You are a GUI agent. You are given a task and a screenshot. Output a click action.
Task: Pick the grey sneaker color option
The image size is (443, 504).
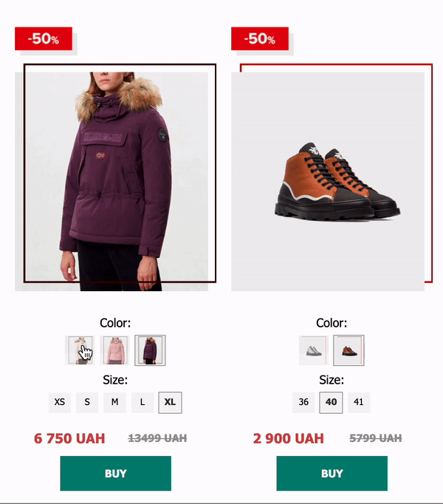(x=313, y=350)
